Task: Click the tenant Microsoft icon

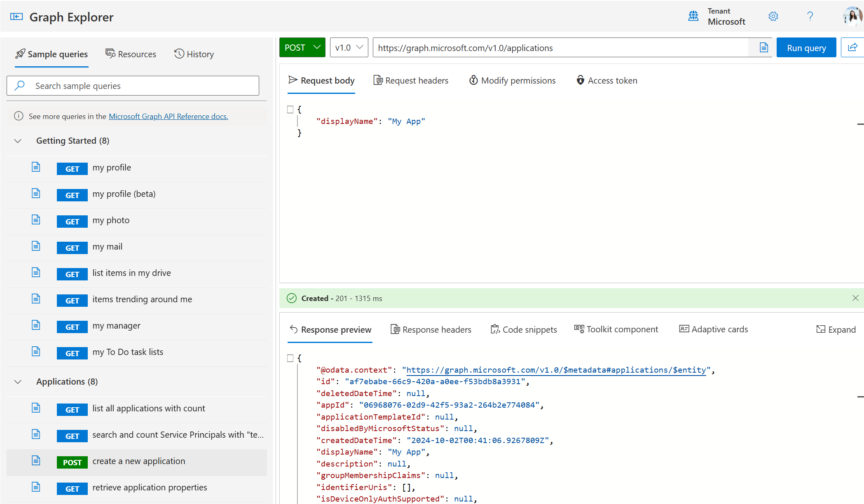Action: point(693,16)
